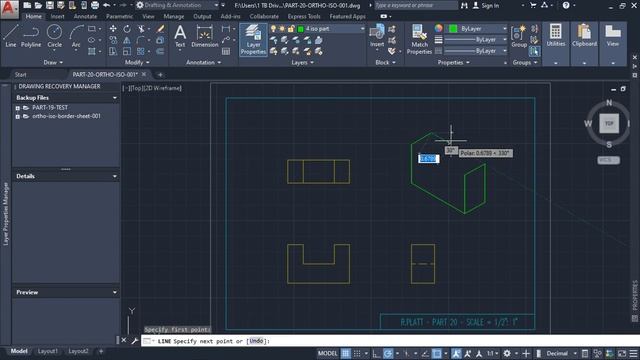Open the Annotate ribbon tab
This screenshot has height=360, width=640.
[x=85, y=17]
